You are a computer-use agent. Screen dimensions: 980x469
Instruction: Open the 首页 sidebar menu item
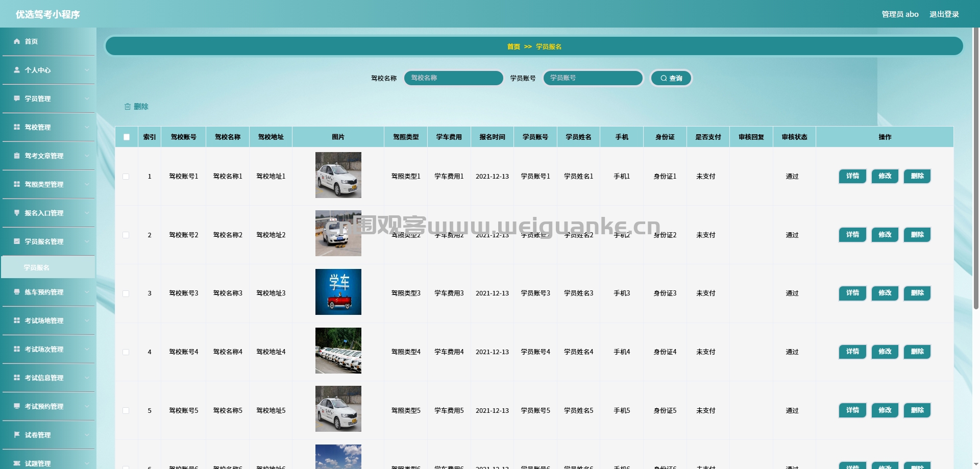point(48,41)
